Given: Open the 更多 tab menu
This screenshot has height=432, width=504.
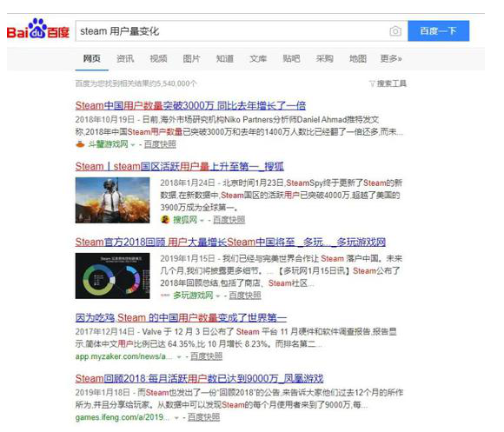Looking at the screenshot, I should click(391, 58).
